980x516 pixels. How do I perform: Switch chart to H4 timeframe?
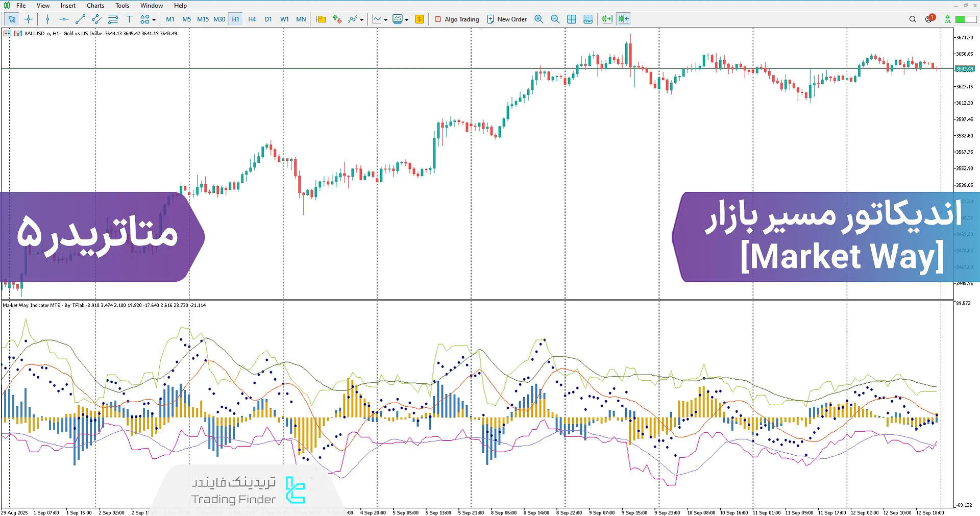click(x=252, y=19)
